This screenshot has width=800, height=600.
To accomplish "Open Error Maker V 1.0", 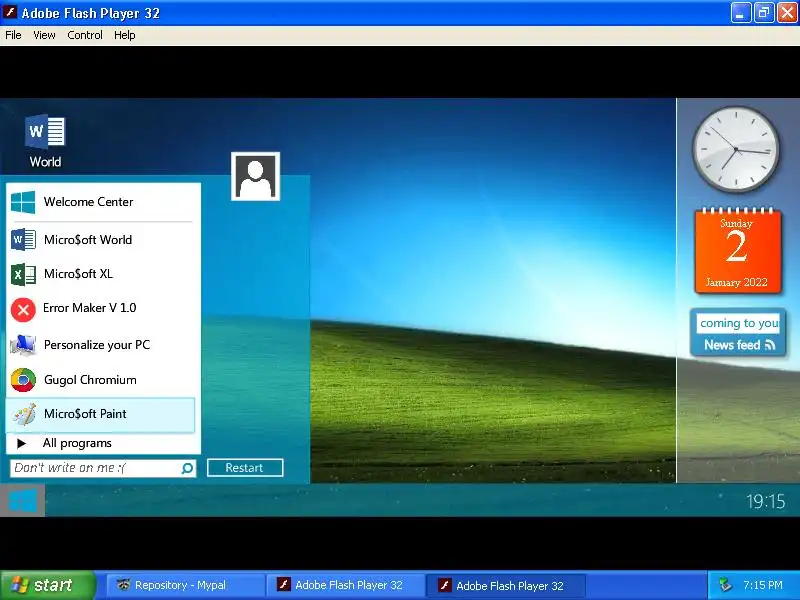I will click(101, 308).
